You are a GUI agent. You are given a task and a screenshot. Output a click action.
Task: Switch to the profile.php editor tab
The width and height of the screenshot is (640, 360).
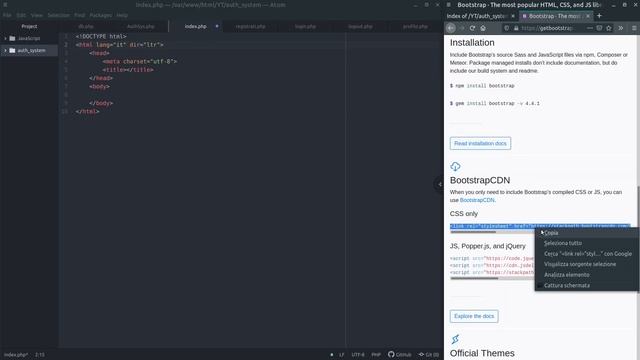tap(415, 26)
